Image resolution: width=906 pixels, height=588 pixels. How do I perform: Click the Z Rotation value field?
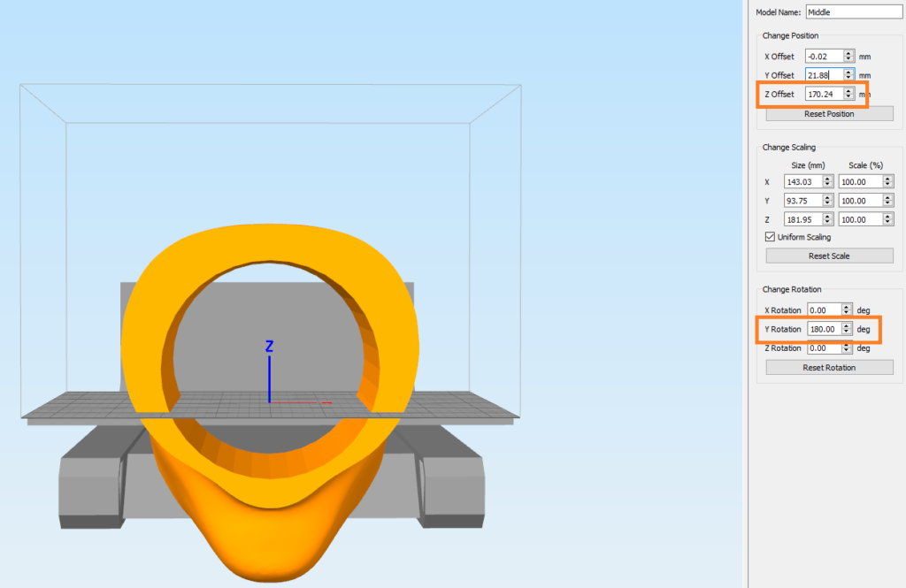click(x=824, y=348)
